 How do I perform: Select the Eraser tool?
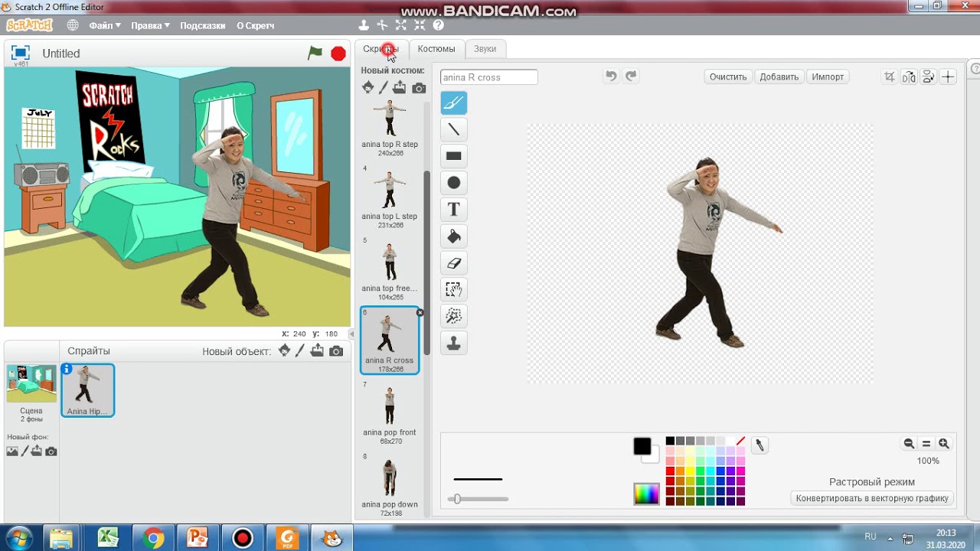454,263
